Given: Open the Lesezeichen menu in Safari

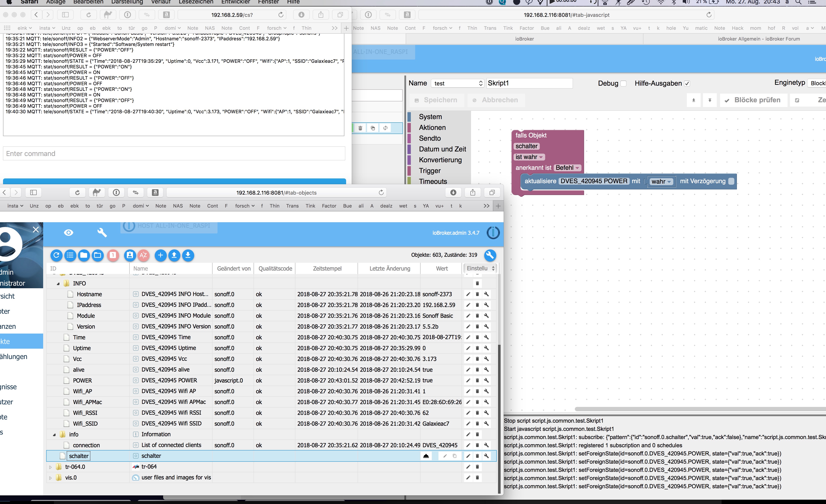Looking at the screenshot, I should [x=196, y=2].
